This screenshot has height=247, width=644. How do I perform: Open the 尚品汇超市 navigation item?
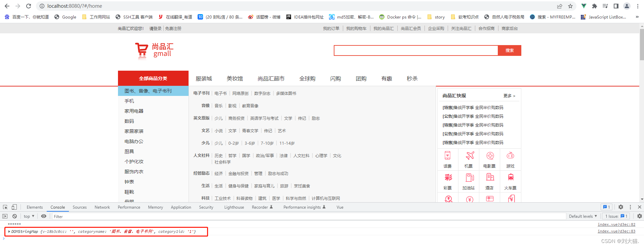271,78
